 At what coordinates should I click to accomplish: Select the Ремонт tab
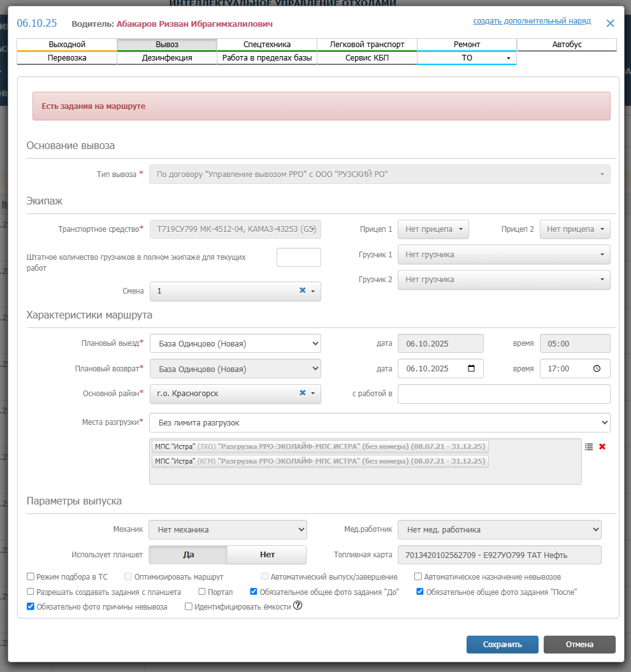(467, 45)
